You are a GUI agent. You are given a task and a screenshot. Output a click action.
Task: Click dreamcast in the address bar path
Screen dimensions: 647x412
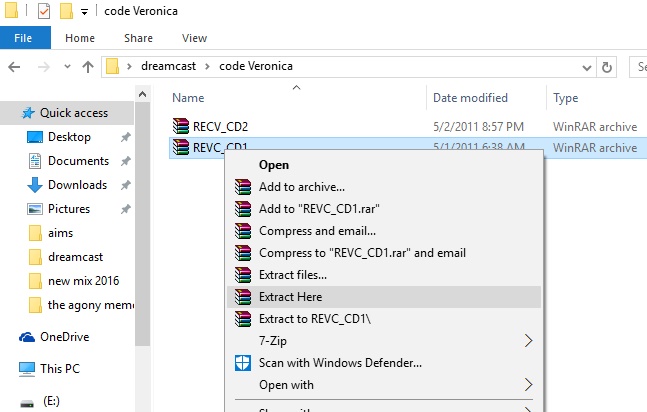point(168,66)
